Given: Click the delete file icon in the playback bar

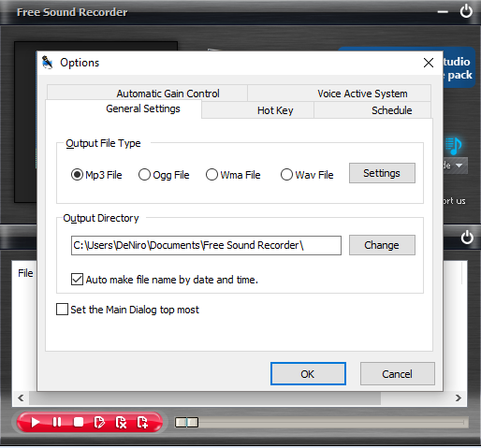Looking at the screenshot, I should pos(121,423).
